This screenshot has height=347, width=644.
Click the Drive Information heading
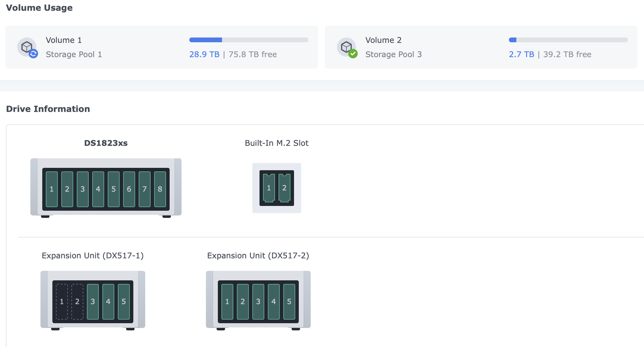48,109
